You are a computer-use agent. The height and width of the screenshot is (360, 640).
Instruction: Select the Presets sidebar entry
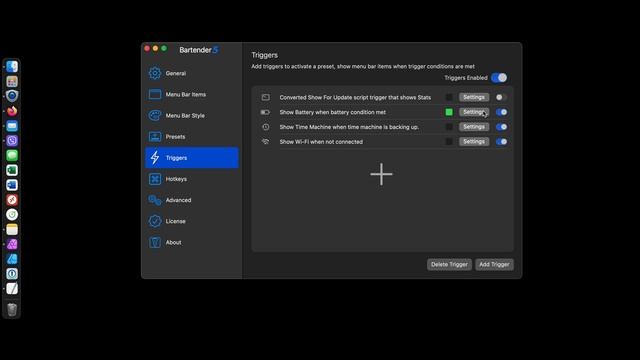[192, 137]
